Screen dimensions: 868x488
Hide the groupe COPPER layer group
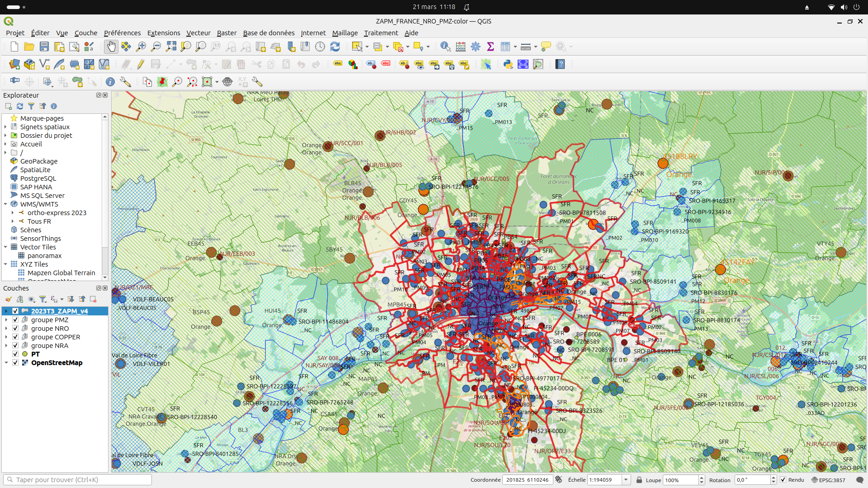coord(15,337)
